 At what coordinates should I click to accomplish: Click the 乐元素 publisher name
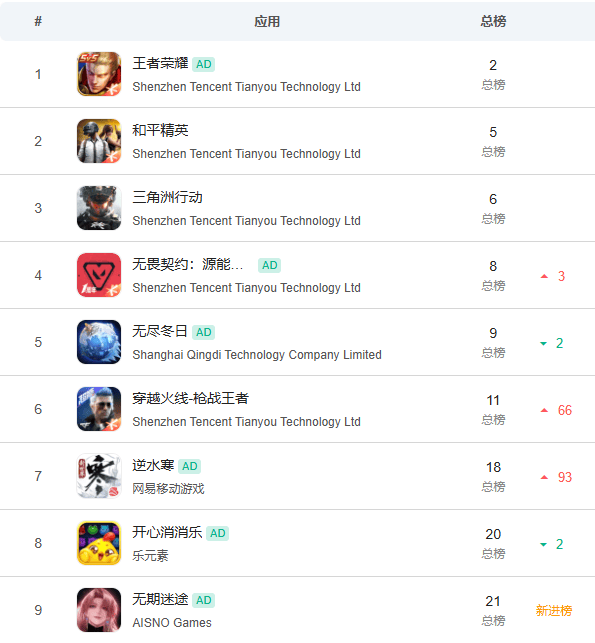150,556
